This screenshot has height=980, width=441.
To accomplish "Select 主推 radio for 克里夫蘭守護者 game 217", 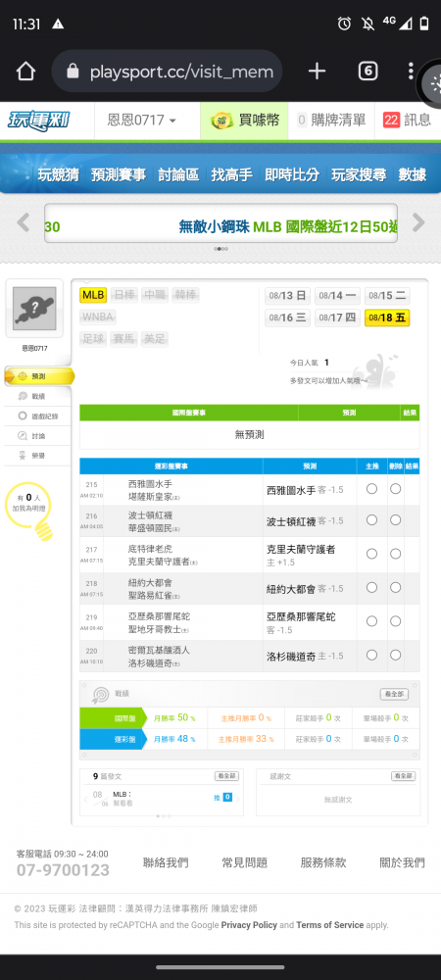I will click(x=371, y=554).
